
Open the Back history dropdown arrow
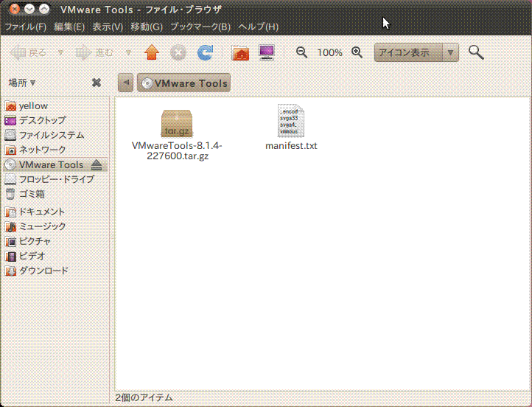click(60, 52)
